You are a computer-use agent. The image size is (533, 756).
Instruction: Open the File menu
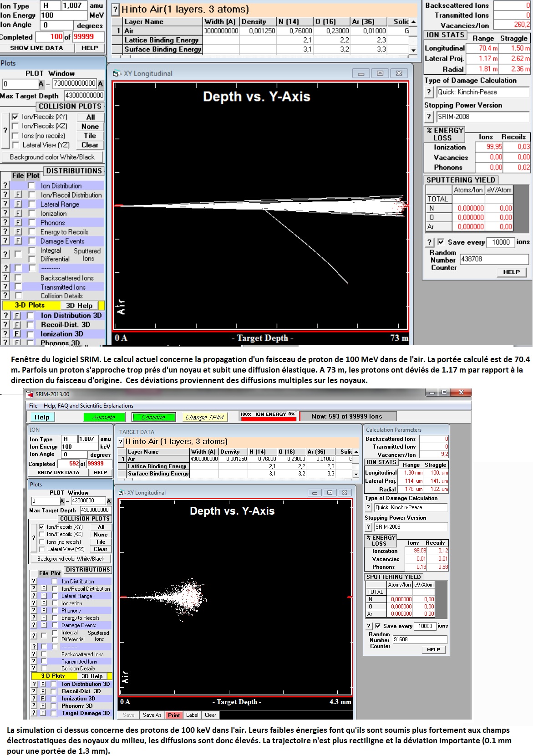point(33,406)
